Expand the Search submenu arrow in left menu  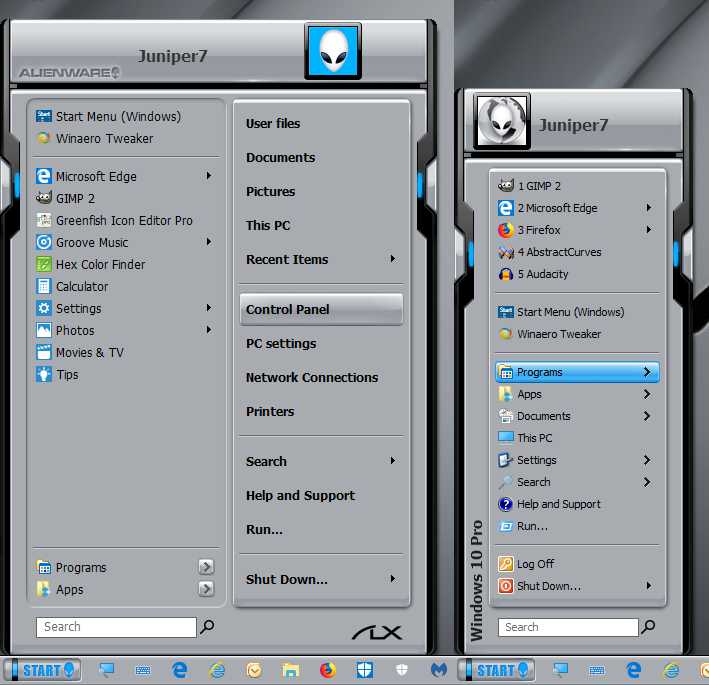click(x=392, y=460)
